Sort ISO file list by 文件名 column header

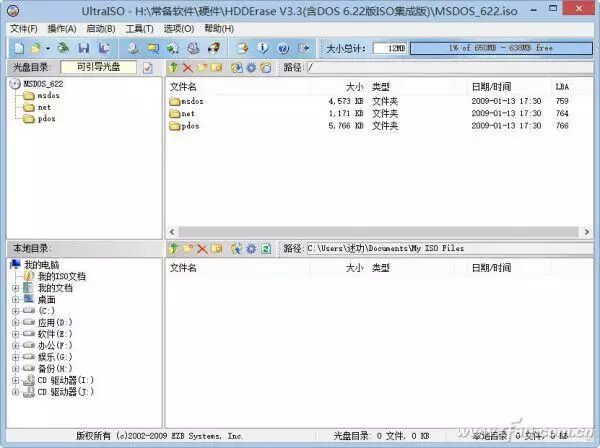coord(183,87)
